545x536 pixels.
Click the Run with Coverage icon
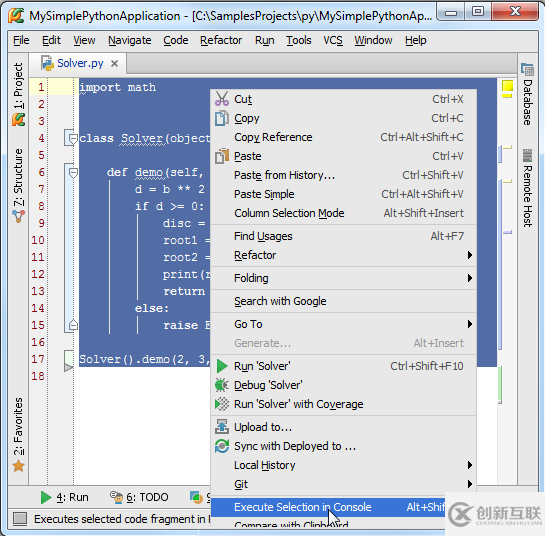click(221, 404)
